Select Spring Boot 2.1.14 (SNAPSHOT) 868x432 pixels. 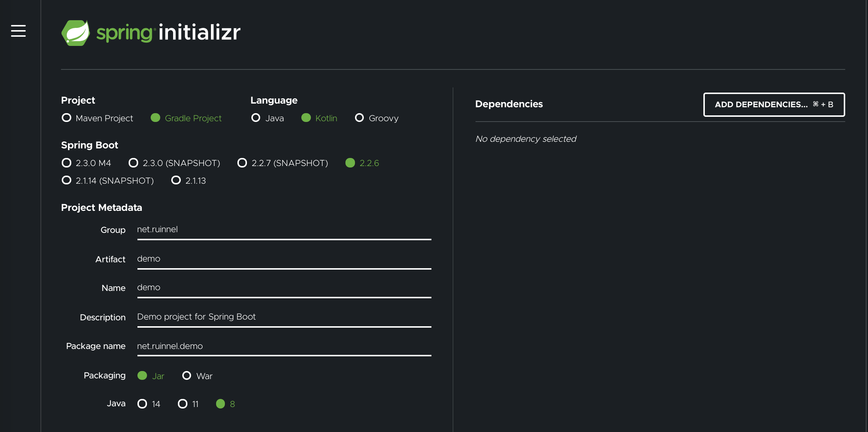(x=108, y=180)
